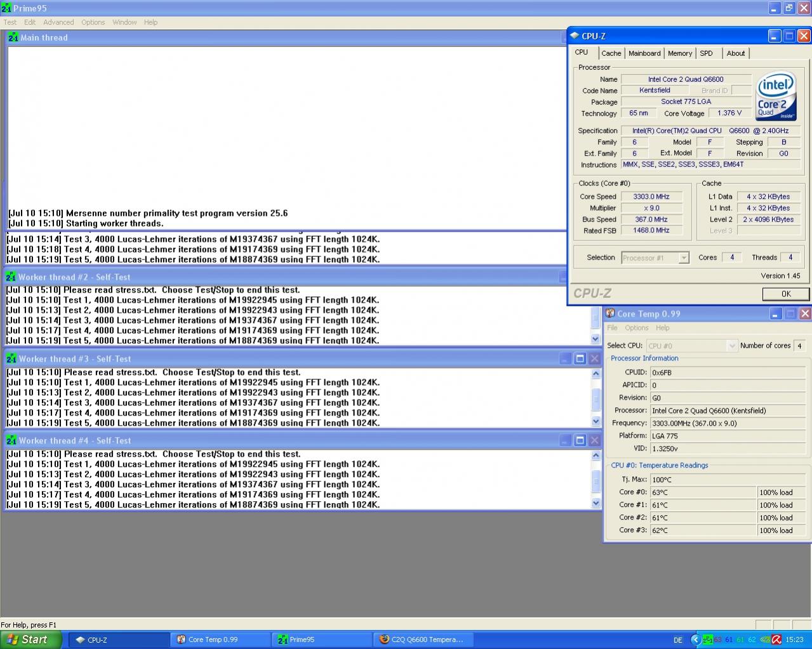Click the Core Temp tray reading 63
The image size is (812, 649).
[718, 639]
